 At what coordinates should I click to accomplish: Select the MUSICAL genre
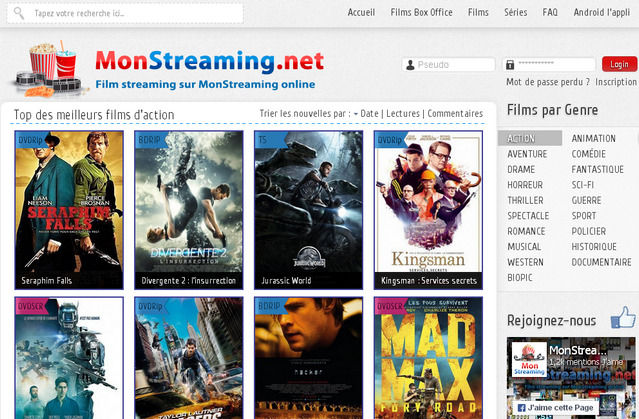tap(524, 247)
